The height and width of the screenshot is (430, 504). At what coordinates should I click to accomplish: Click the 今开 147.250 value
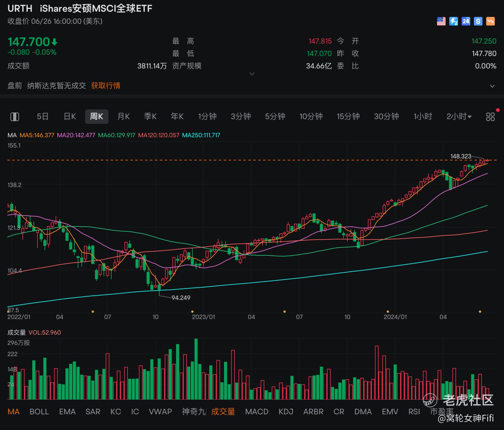[x=484, y=41]
